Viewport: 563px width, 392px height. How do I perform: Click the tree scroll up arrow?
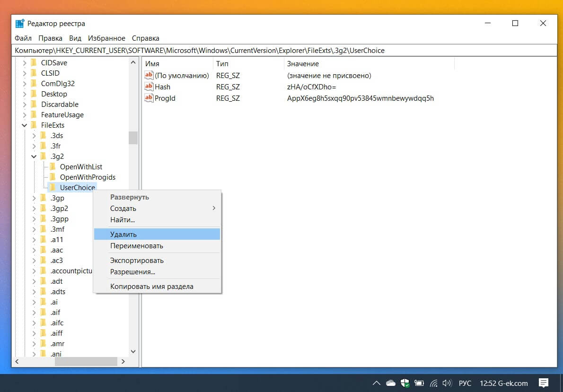(x=133, y=62)
